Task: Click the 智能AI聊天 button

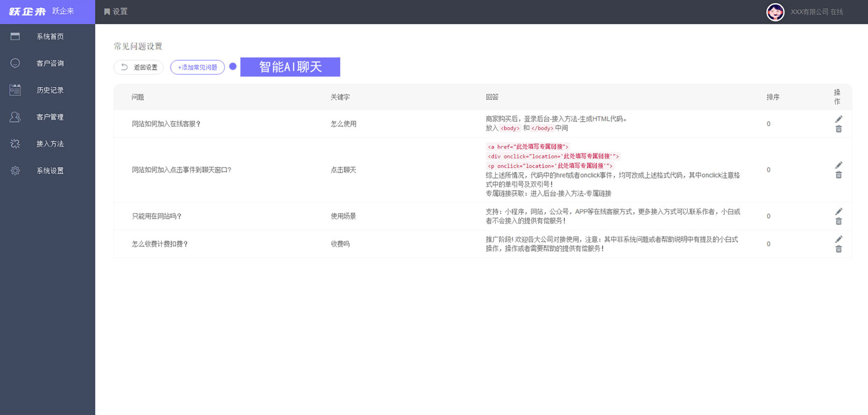Action: [x=290, y=67]
